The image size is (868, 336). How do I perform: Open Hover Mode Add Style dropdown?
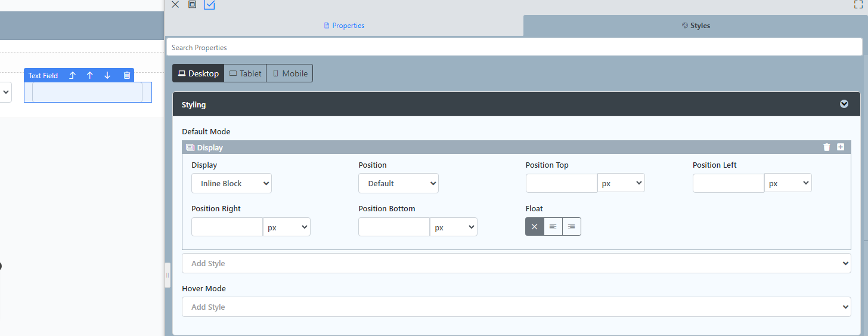pos(516,307)
